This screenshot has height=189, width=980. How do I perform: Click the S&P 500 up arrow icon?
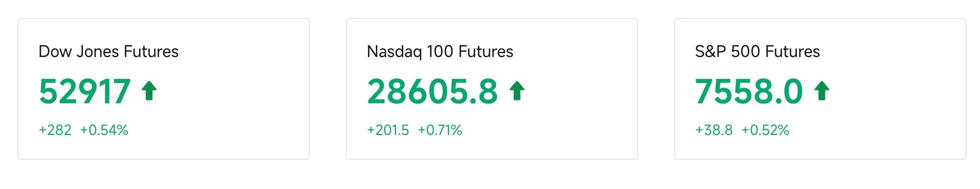[822, 91]
